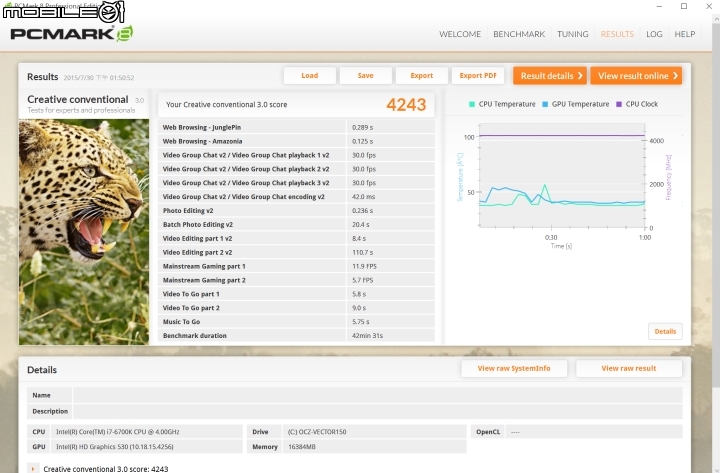Click the CPU Clock legend swatch
The width and height of the screenshot is (720, 473).
[619, 104]
